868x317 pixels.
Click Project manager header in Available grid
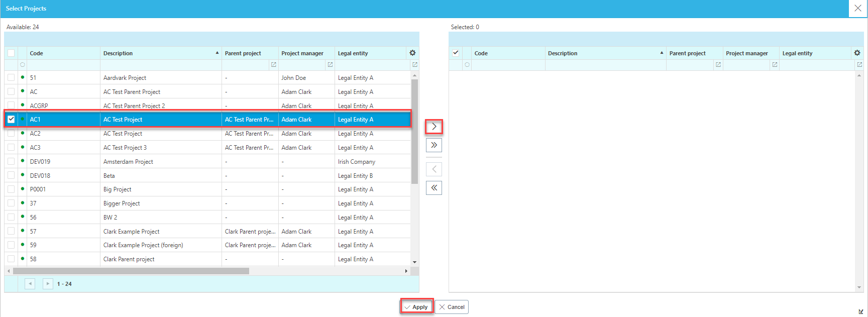[x=306, y=53]
